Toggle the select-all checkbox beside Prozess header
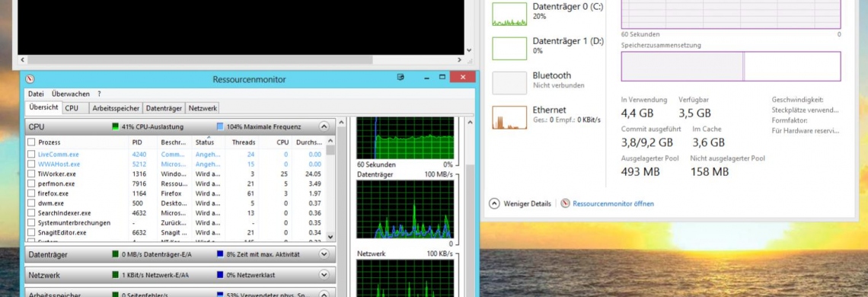The width and height of the screenshot is (868, 297). coord(31,142)
